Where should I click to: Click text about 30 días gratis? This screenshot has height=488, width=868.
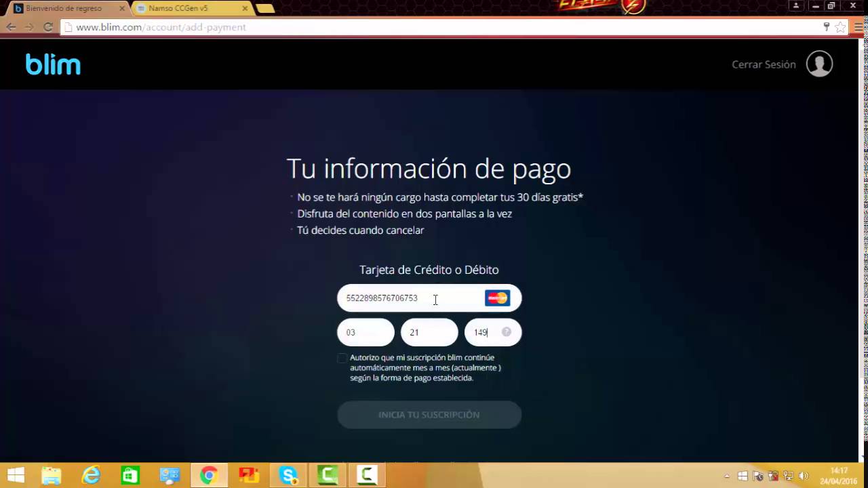440,197
